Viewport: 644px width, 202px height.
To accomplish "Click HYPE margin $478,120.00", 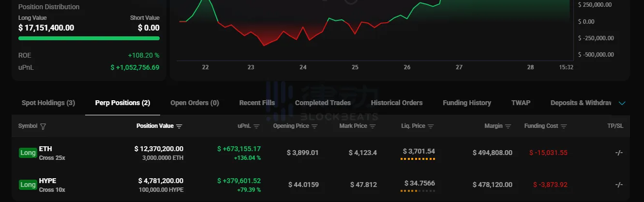I will (493, 185).
